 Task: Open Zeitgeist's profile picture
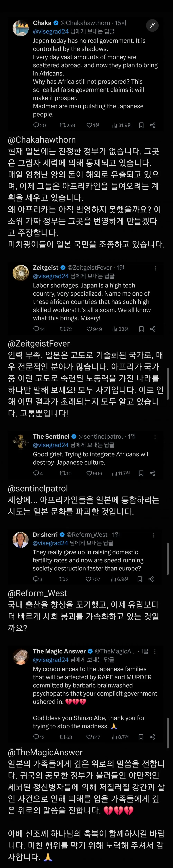pos(21,273)
